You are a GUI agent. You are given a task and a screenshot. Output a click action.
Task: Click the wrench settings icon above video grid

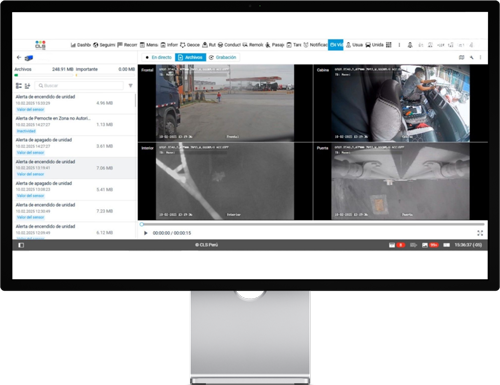tap(472, 57)
